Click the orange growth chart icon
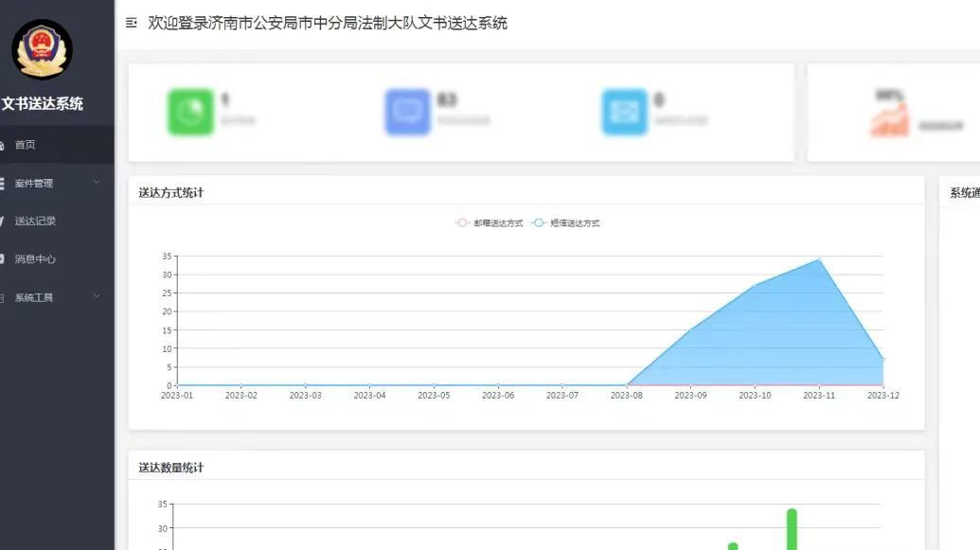Screen dimensions: 980x550 click(889, 121)
